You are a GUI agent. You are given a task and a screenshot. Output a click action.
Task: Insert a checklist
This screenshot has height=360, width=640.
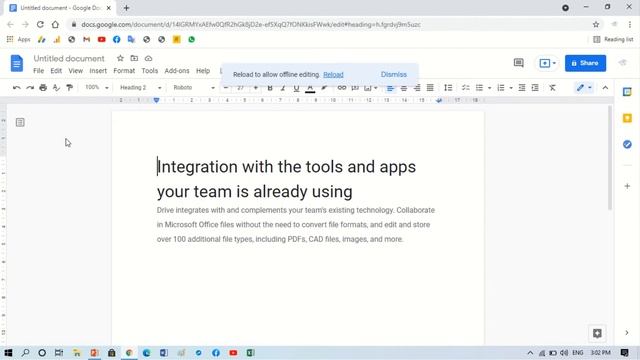point(465,88)
